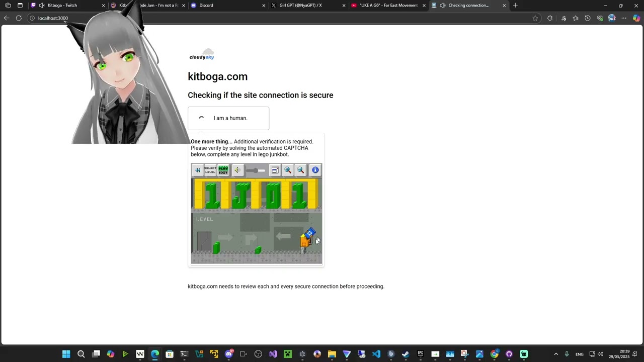644x362 pixels.
Task: Switch to the Girl GPT (@NyaGPT) / X tab
Action: coord(308,6)
